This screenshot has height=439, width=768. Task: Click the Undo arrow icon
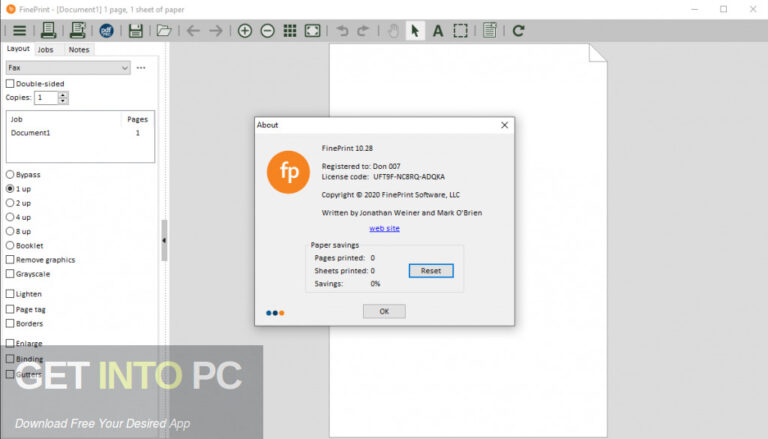click(x=342, y=31)
